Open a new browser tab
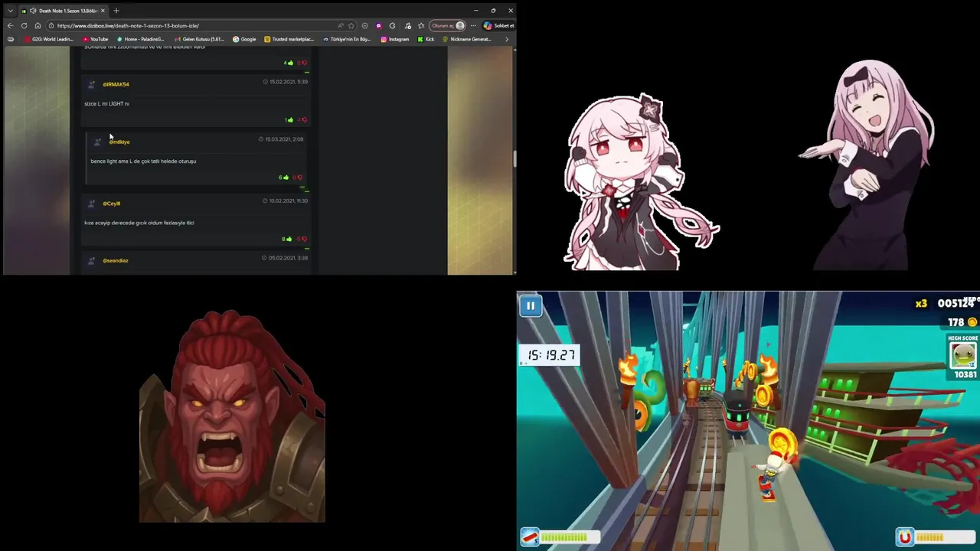Viewport: 980px width, 551px height. coord(116,11)
